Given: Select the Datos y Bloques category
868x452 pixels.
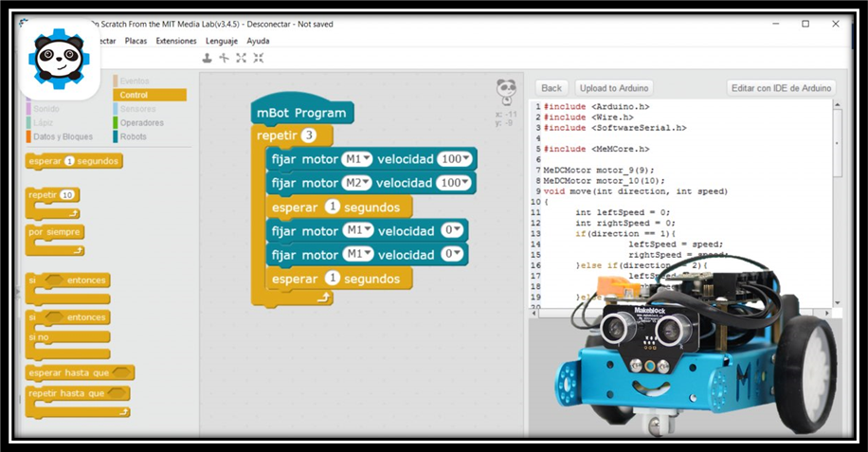Looking at the screenshot, I should tap(62, 136).
